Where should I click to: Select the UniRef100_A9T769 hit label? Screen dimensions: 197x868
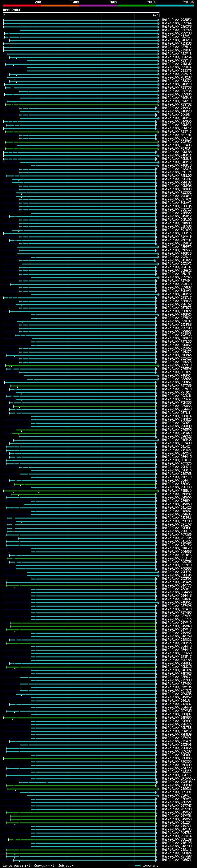pos(176,386)
